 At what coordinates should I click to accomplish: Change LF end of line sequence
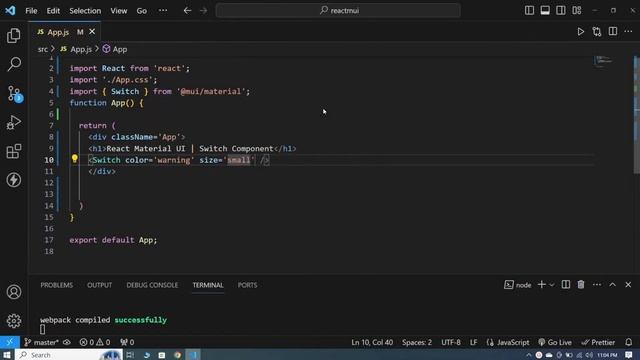(x=473, y=342)
